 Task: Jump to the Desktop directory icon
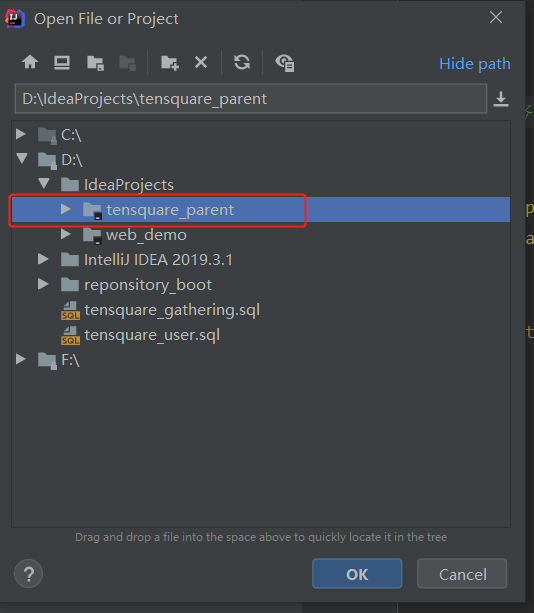(62, 62)
